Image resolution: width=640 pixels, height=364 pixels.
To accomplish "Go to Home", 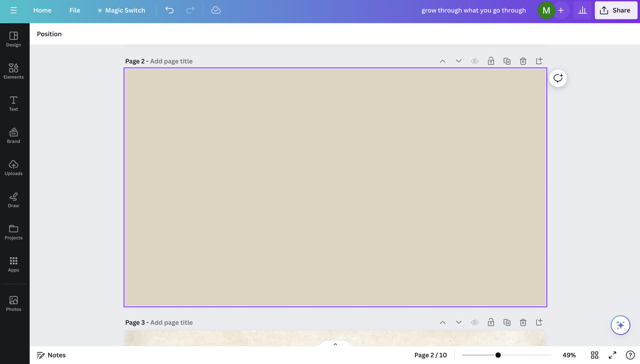I will pyautogui.click(x=42, y=10).
